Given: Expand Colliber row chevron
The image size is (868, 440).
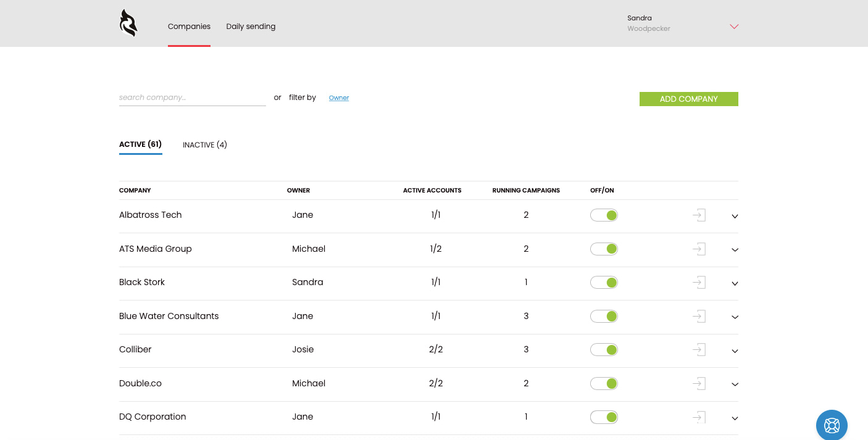Looking at the screenshot, I should pyautogui.click(x=735, y=351).
